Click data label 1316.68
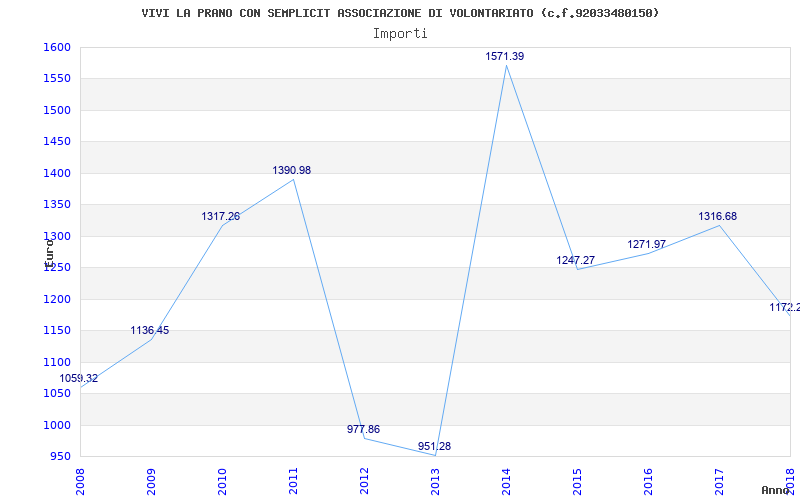The width and height of the screenshot is (800, 500). (x=717, y=216)
